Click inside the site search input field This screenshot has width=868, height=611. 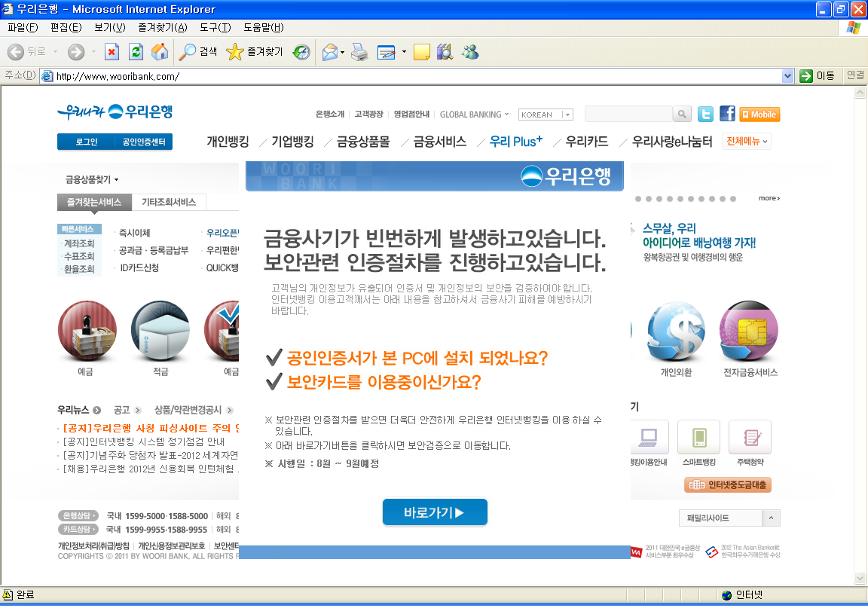[628, 114]
